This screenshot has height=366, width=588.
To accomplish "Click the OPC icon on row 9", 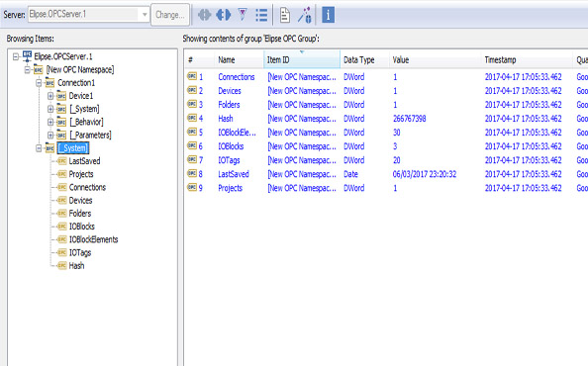I will click(192, 187).
